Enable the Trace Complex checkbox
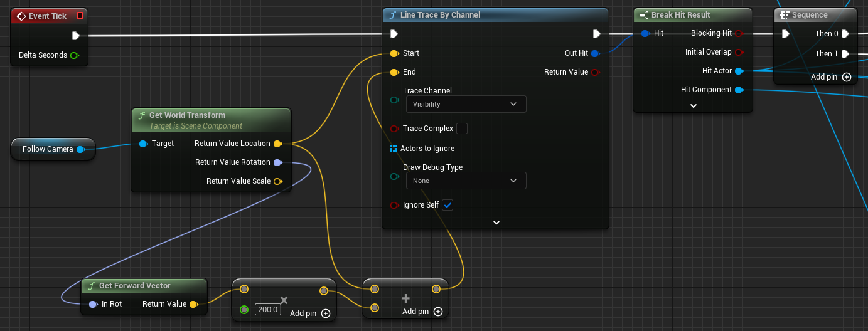Screen dimensions: 868x331 [462, 129]
